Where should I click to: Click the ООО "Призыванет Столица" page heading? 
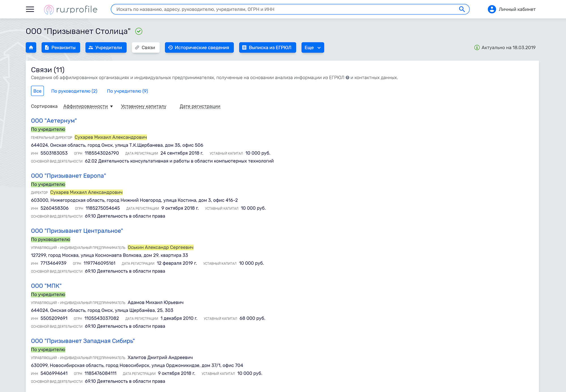pyautogui.click(x=78, y=31)
